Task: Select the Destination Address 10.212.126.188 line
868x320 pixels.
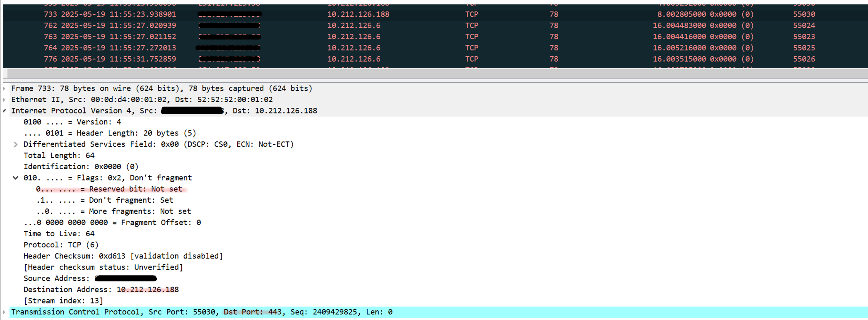Action: coord(101,290)
